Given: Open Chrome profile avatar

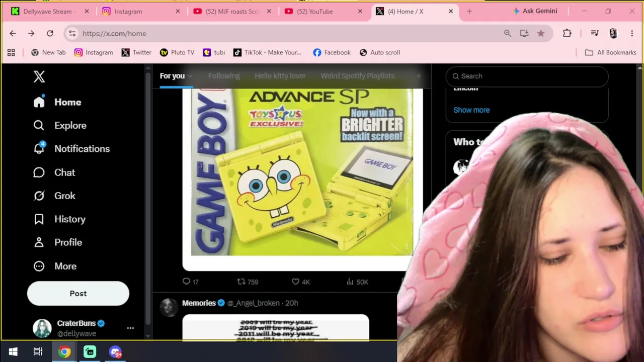Looking at the screenshot, I should 613,33.
